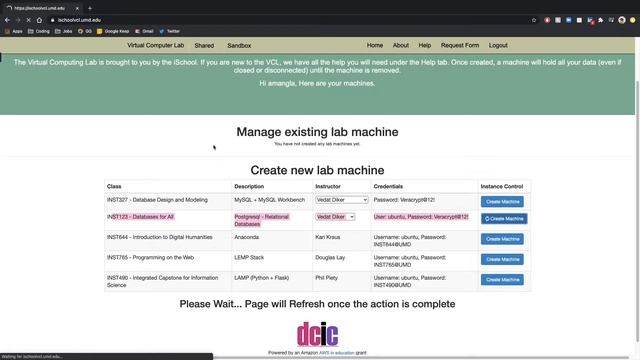The height and width of the screenshot is (360, 640).
Task: Open the Coding bookmarks folder
Action: point(39,31)
